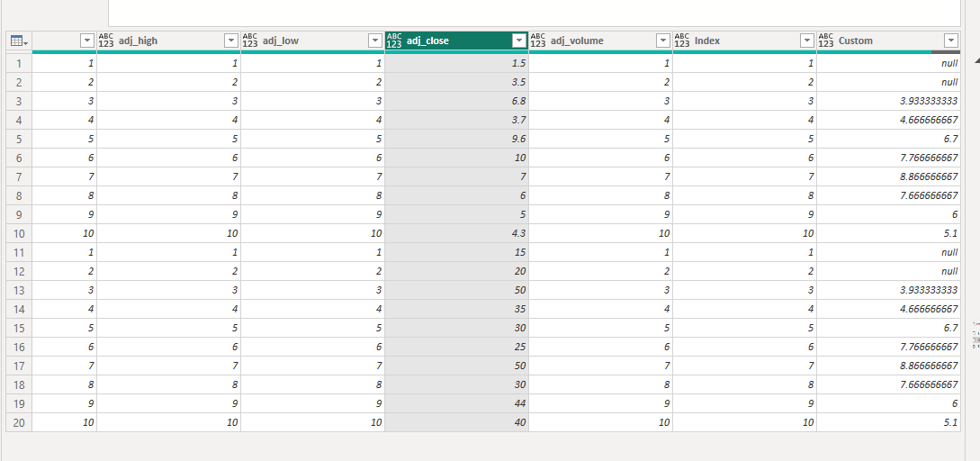This screenshot has width=980, height=461.
Task: Click adj_close value 30 in row 18
Action: pos(457,384)
